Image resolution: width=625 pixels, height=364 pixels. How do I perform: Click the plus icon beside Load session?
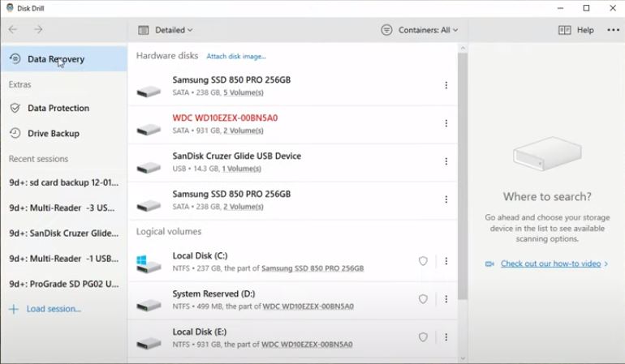point(14,309)
